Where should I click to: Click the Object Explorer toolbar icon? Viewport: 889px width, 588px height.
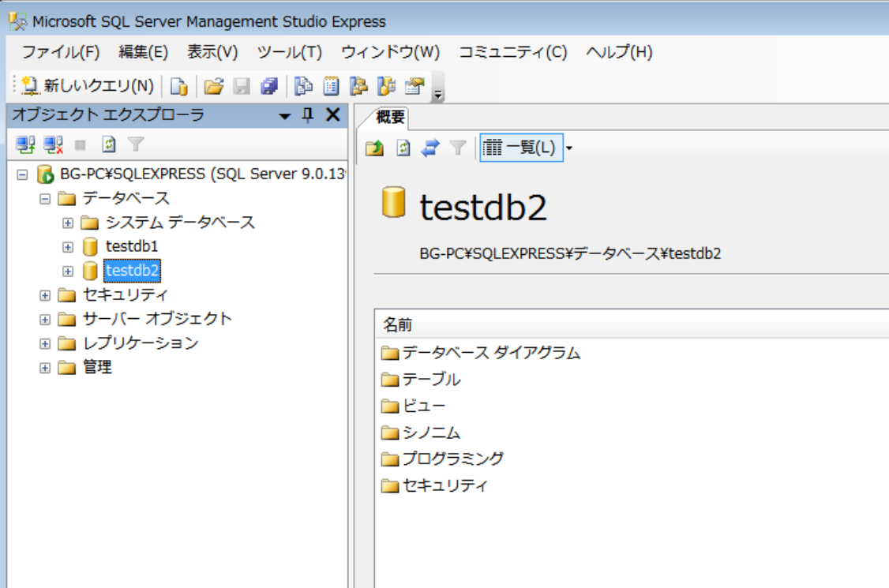pyautogui.click(x=359, y=86)
